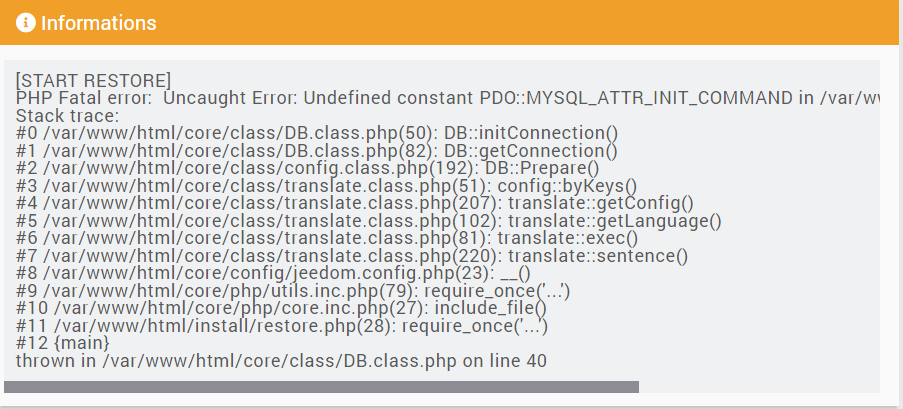
Task: Click the Informations panel title
Action: click(x=98, y=22)
